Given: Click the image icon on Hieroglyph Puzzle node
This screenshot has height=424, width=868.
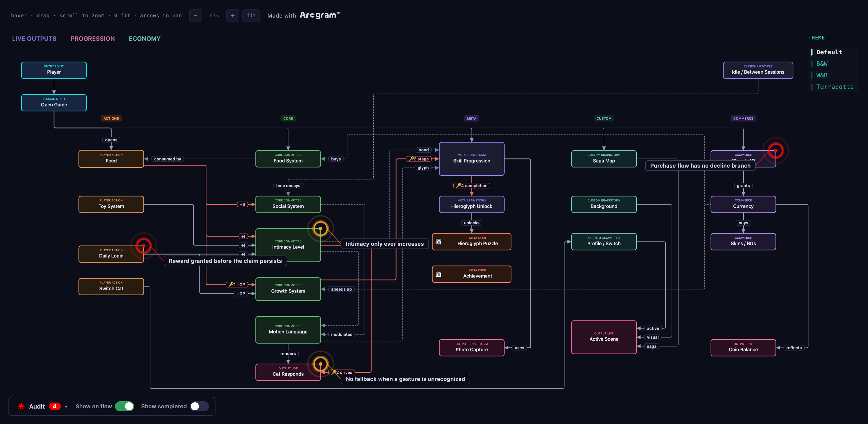Looking at the screenshot, I should pyautogui.click(x=438, y=242).
